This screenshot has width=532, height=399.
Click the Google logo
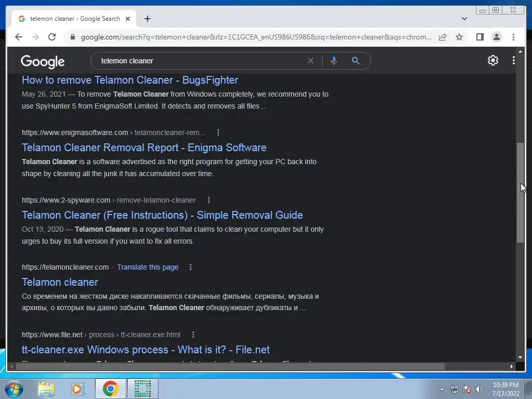coord(43,61)
